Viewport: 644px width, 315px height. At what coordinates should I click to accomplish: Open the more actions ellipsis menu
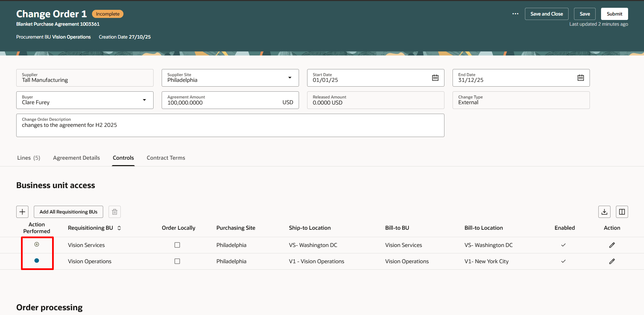tap(515, 14)
